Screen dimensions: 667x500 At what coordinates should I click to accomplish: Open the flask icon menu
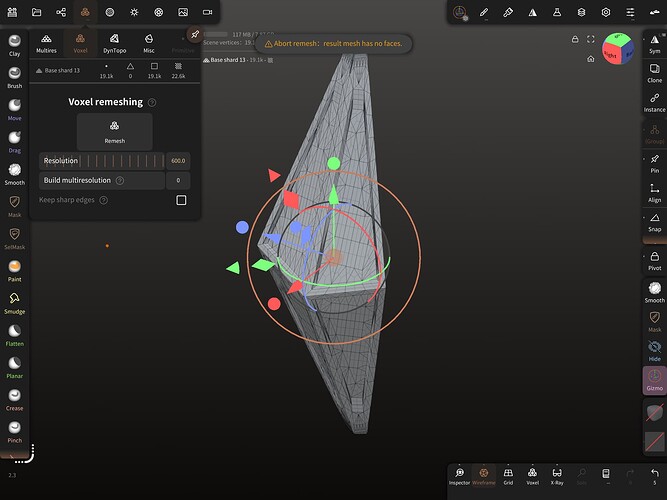(557, 12)
